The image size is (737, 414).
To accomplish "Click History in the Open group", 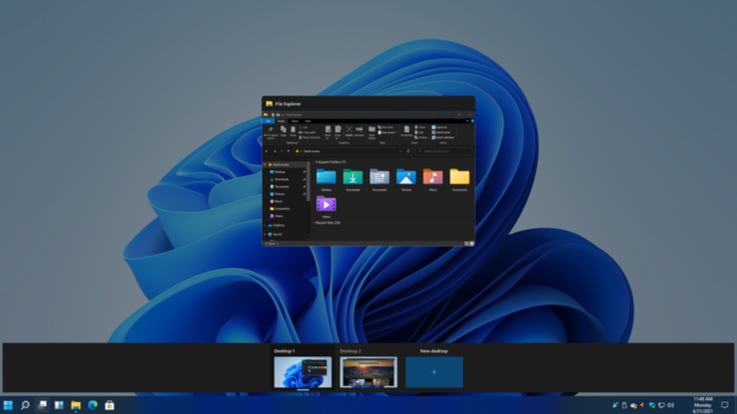I will point(421,138).
